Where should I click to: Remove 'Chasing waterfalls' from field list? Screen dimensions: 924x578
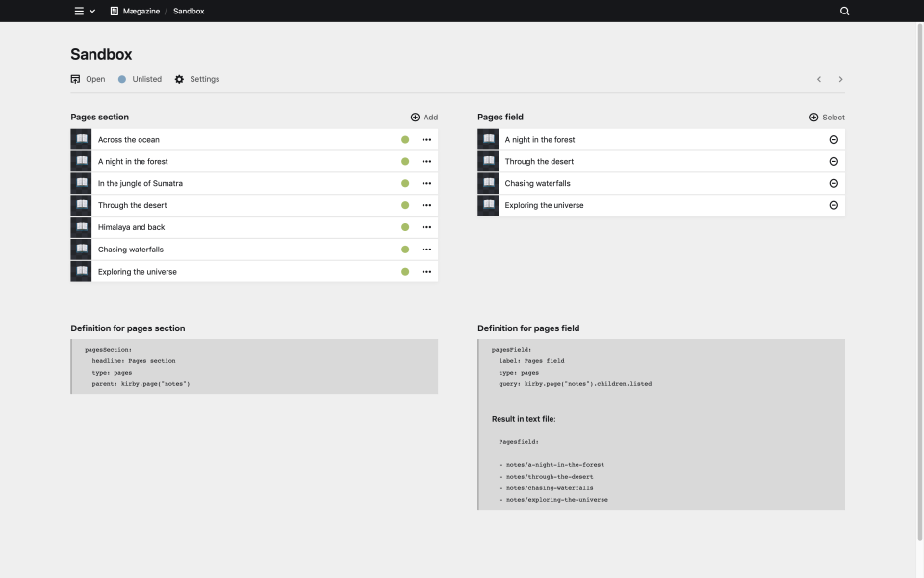pos(834,183)
